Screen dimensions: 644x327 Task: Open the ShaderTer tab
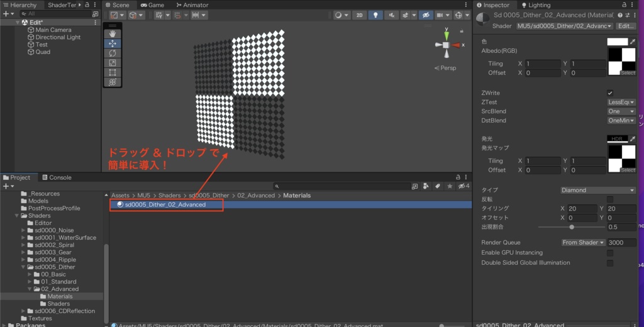coord(62,5)
